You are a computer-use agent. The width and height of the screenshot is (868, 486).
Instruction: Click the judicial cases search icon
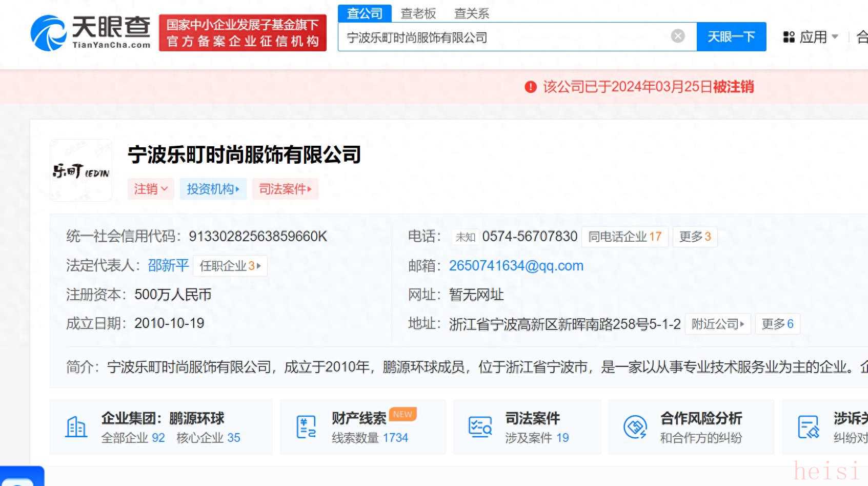[480, 427]
